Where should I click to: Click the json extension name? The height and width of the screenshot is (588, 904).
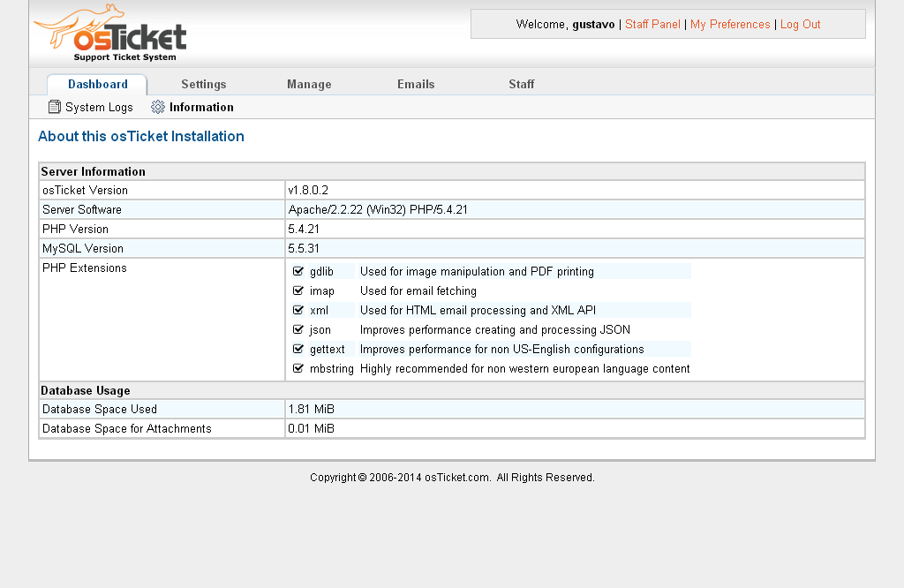(x=320, y=329)
